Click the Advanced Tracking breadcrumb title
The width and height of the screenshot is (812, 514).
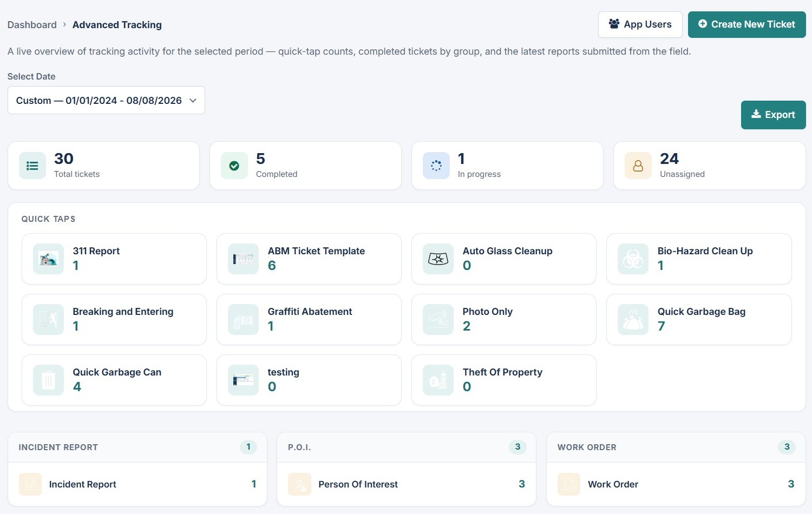(x=117, y=25)
